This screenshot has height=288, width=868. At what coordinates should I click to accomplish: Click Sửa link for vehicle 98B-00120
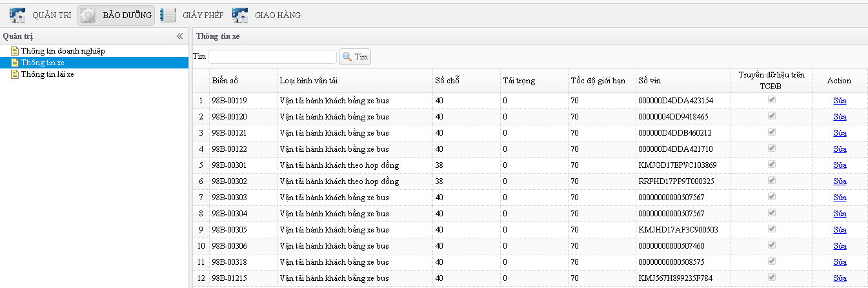(x=840, y=117)
